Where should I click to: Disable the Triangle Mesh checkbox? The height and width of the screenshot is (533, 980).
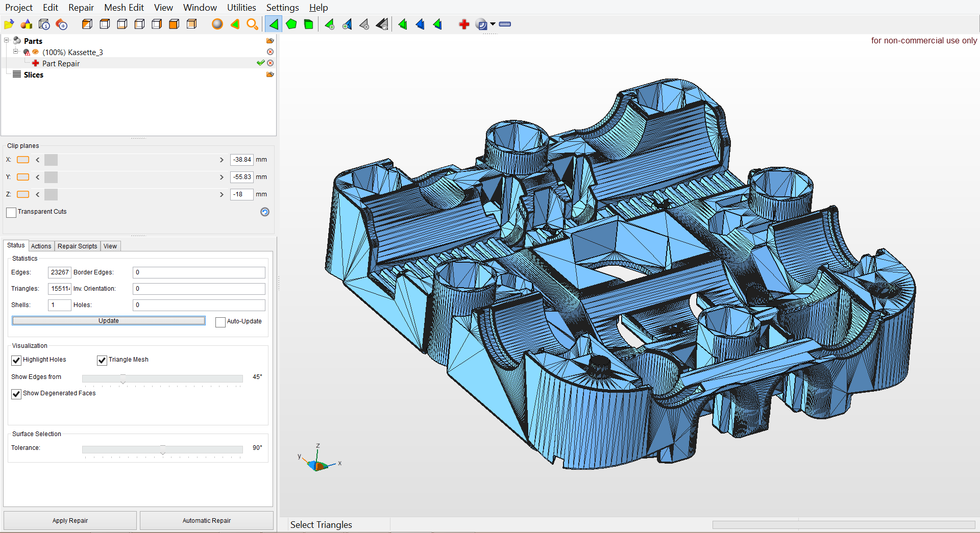(102, 360)
